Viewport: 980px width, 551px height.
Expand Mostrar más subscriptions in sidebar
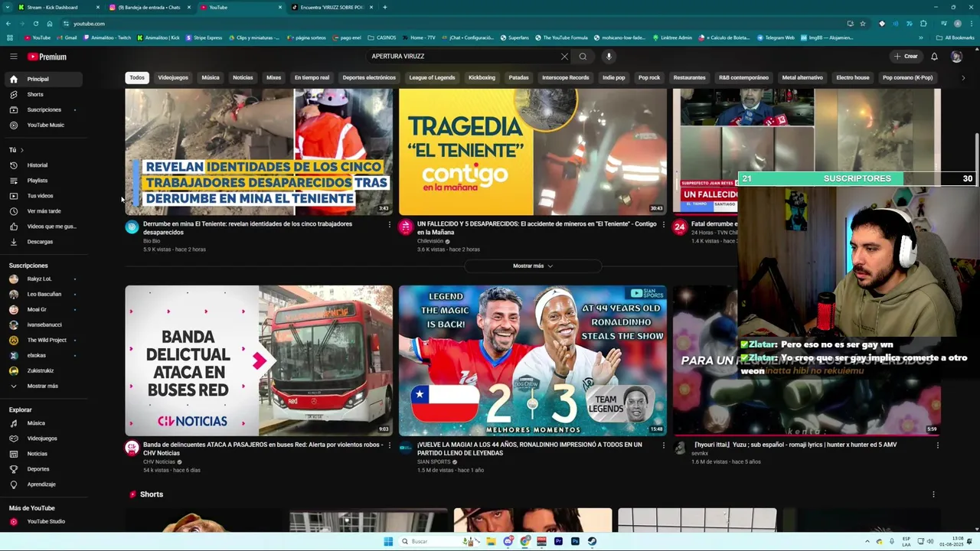point(43,386)
